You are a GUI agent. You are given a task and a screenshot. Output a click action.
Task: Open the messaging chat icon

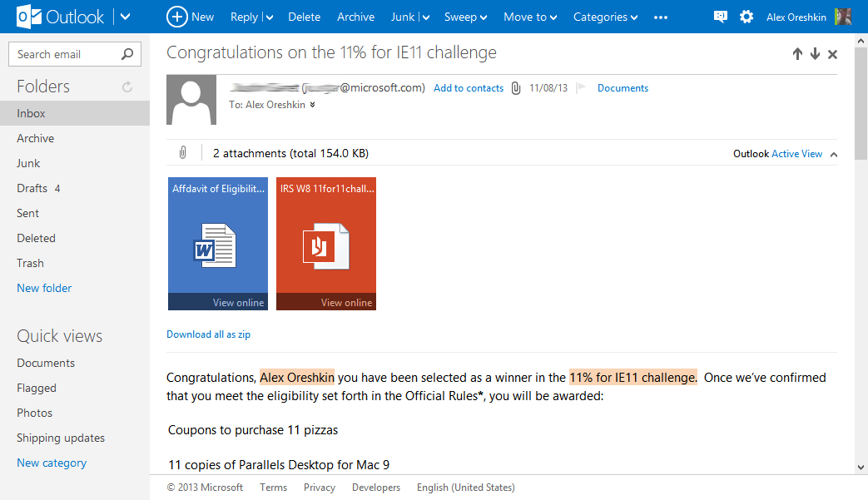720,17
